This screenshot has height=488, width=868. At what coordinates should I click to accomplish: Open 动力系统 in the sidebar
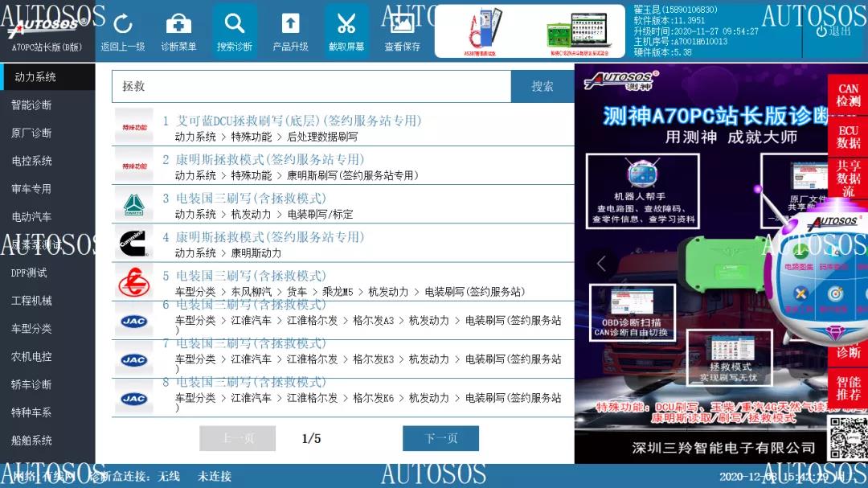coord(47,77)
